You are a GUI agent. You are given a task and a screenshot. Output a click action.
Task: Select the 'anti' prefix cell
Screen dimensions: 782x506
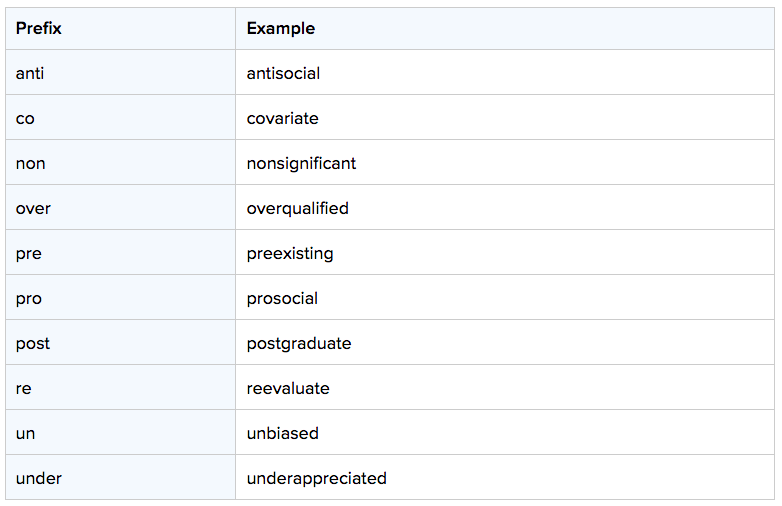point(120,72)
